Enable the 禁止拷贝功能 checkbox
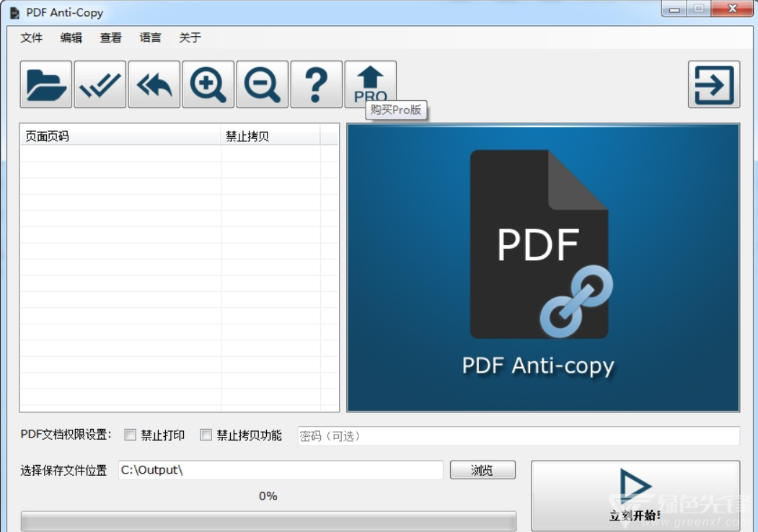The height and width of the screenshot is (532, 758). click(206, 435)
